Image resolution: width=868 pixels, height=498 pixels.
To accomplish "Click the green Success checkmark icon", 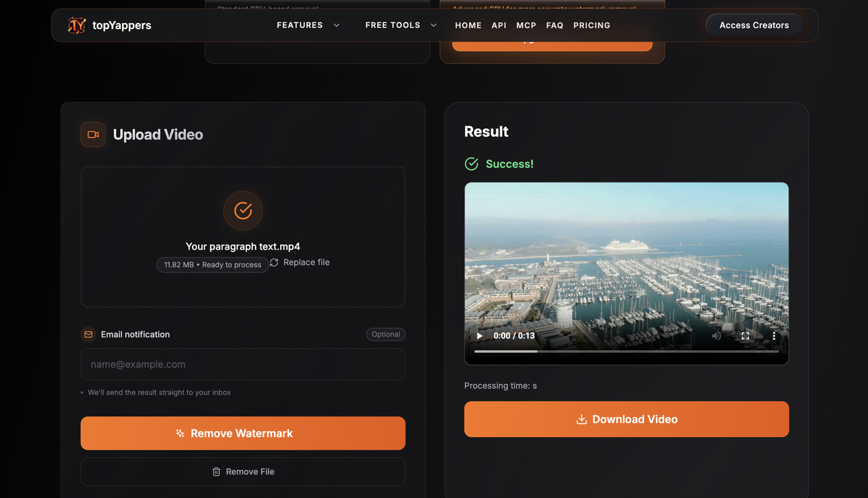I will pos(471,164).
